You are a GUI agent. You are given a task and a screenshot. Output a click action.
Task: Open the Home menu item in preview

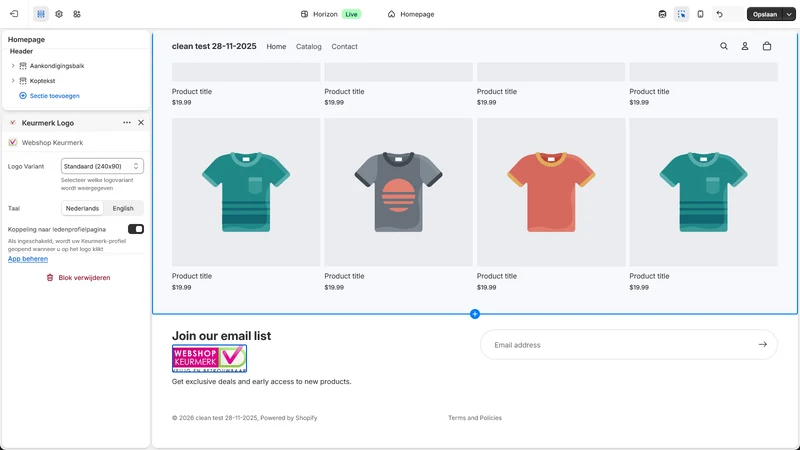pyautogui.click(x=276, y=46)
